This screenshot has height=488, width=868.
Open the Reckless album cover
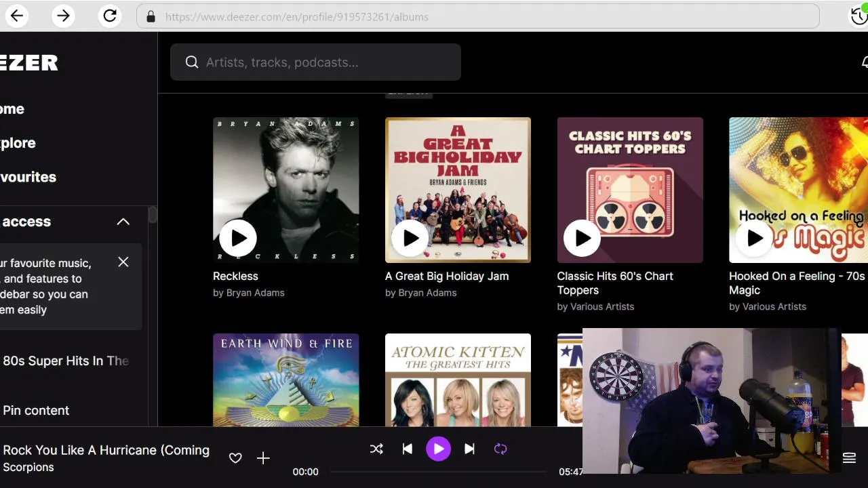pos(285,190)
